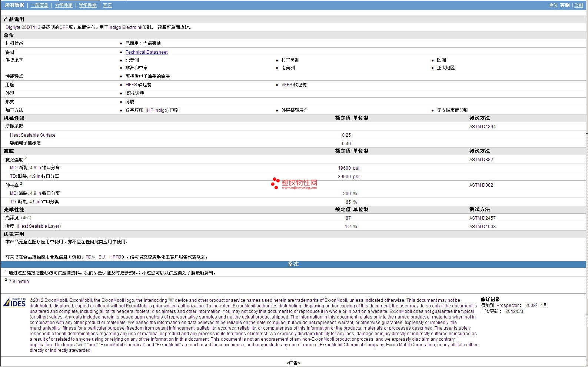The width and height of the screenshot is (588, 367).
Task: Open the Technical Datasheet link
Action: coord(146,52)
